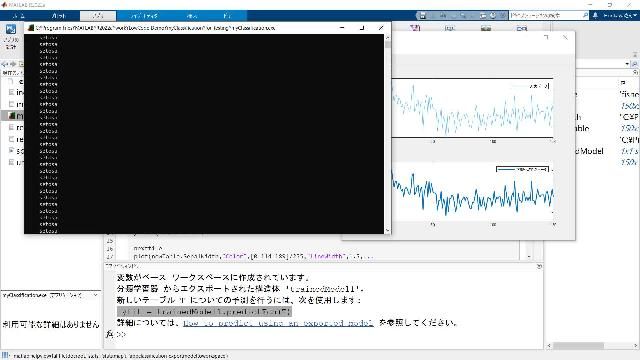Open the sign-in account dropdown

tap(620, 16)
